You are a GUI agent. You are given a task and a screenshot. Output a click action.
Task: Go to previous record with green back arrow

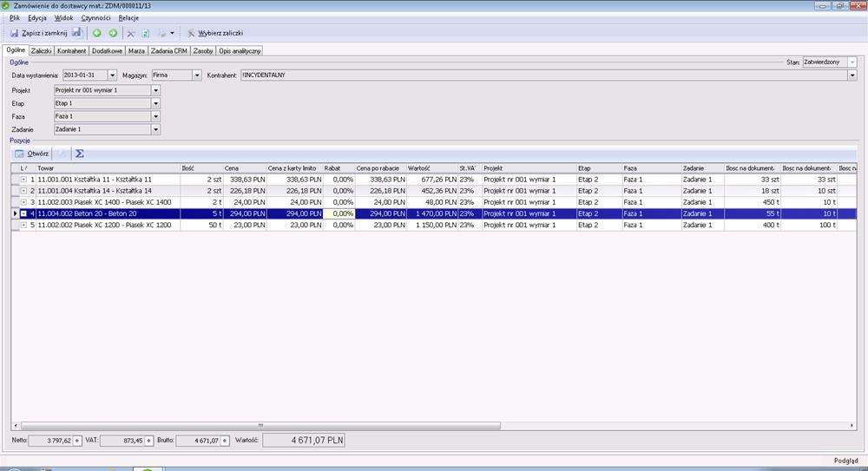coord(96,33)
